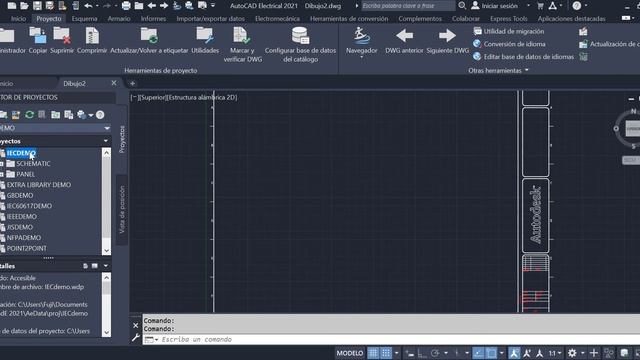
Task: Open Configurar base de datos del catálogo
Action: pyautogui.click(x=300, y=44)
